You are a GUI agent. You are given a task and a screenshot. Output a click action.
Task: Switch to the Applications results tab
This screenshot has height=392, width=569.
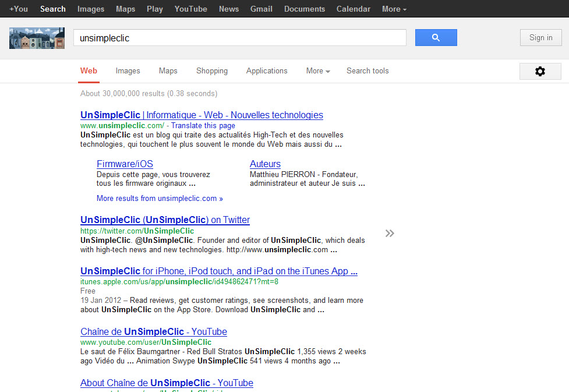point(267,71)
